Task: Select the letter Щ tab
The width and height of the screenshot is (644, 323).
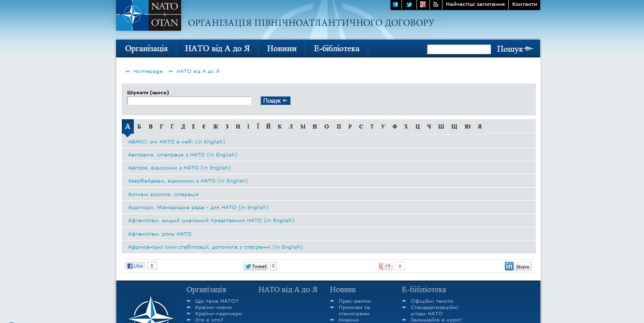Action: pyautogui.click(x=454, y=126)
